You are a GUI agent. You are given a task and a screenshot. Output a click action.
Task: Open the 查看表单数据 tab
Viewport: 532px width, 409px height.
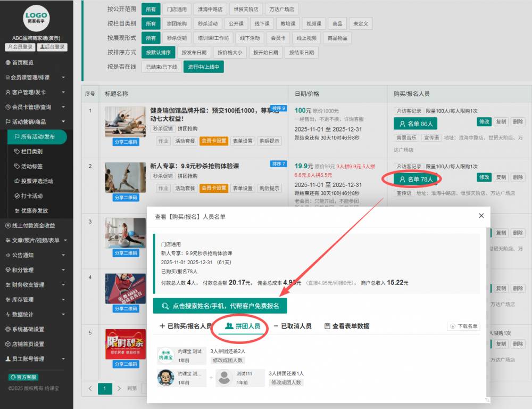(x=347, y=326)
